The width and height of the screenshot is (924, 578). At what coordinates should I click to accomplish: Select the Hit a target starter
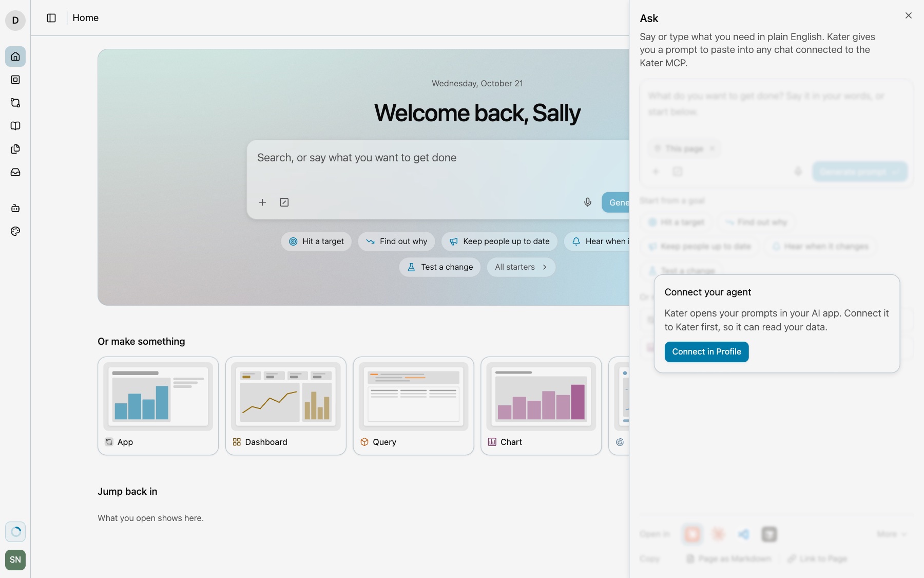click(316, 241)
